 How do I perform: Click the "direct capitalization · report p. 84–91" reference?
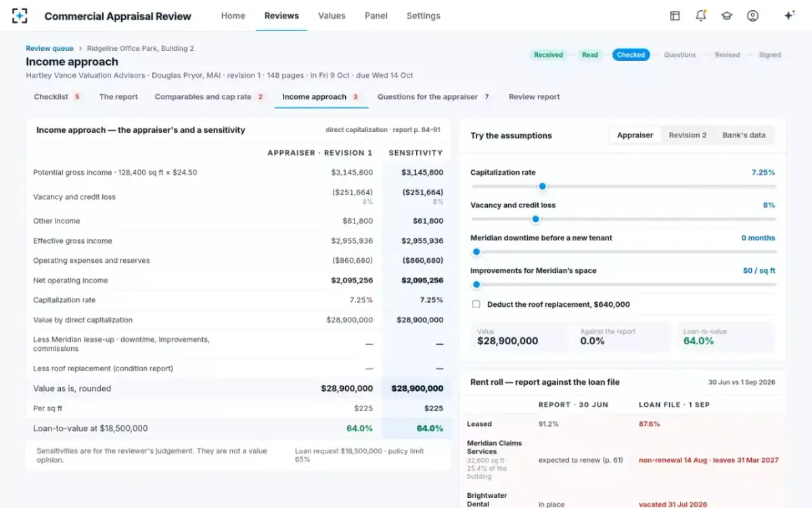click(383, 130)
